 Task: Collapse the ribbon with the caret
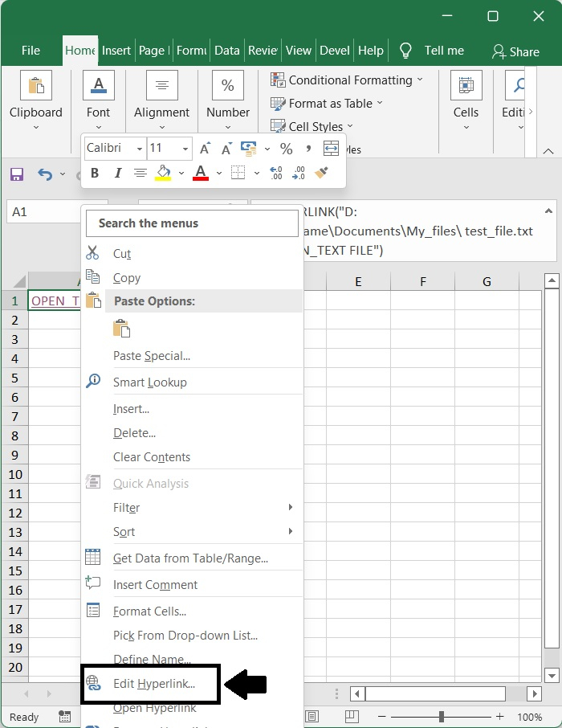click(548, 151)
